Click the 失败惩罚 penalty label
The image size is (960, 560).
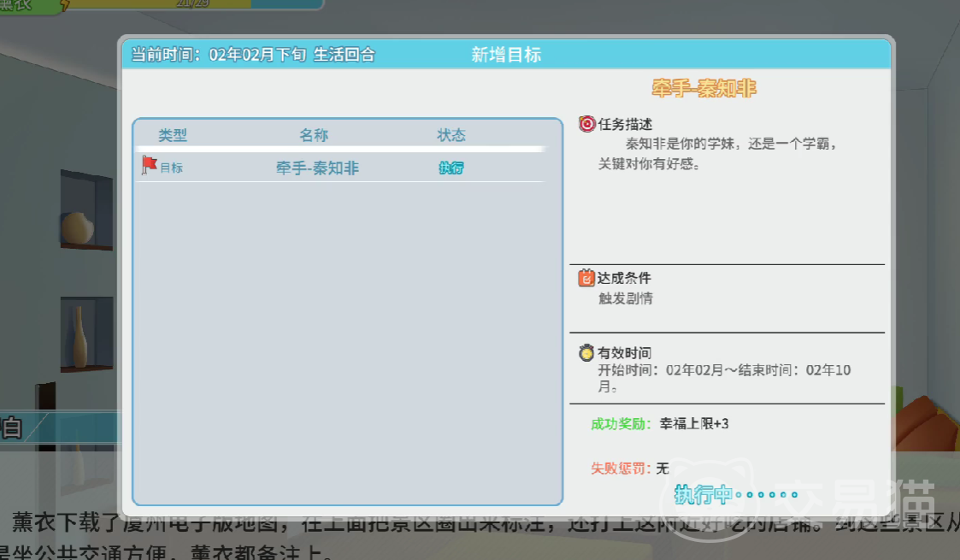pyautogui.click(x=621, y=469)
